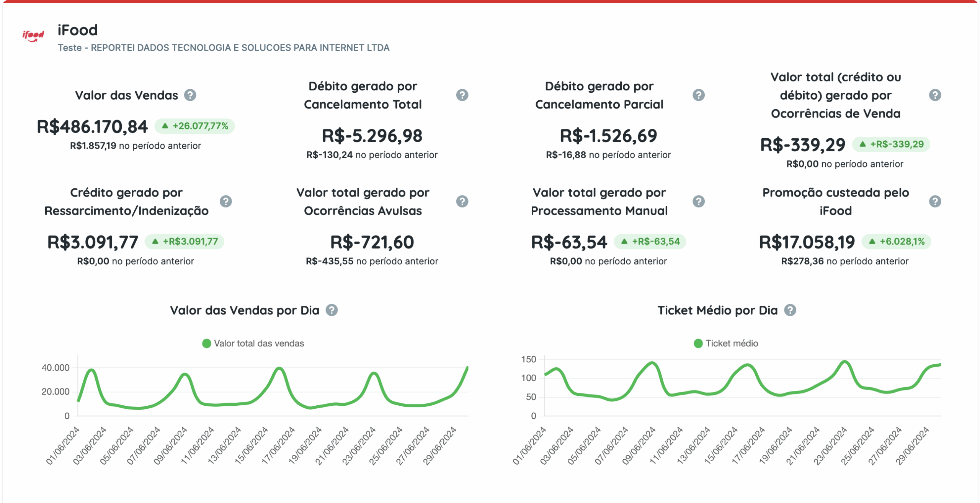Click the R$486.170,84 sales value
The height and width of the screenshot is (503, 980).
(92, 127)
